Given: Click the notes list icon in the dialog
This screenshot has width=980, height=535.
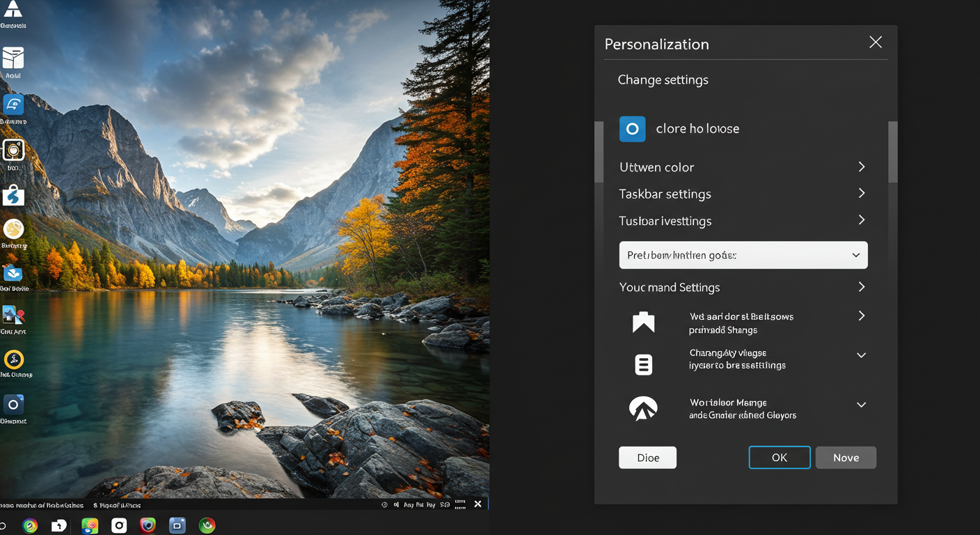Looking at the screenshot, I should point(644,364).
